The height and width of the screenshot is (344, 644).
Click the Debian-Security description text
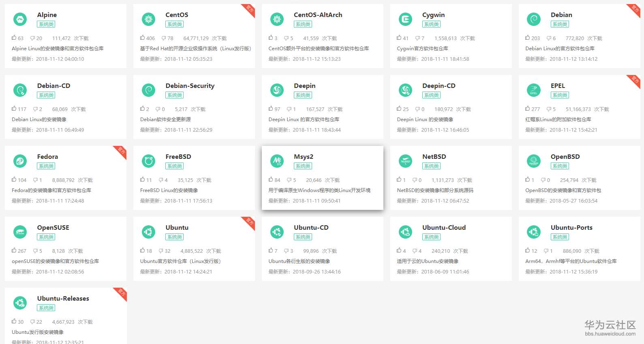165,120
